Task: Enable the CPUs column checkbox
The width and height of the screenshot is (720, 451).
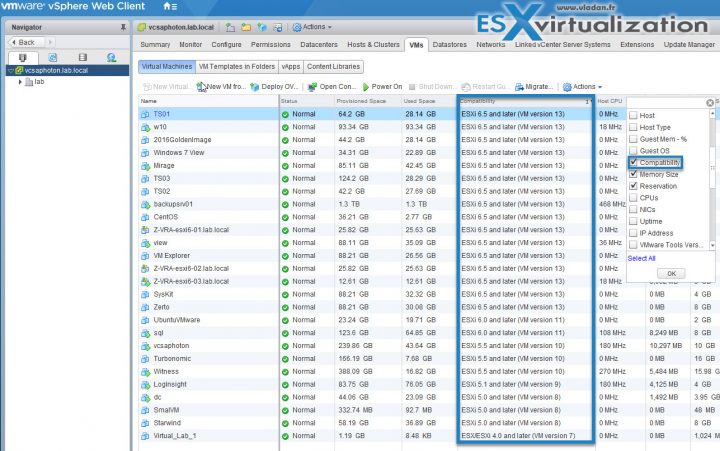Action: (633, 197)
